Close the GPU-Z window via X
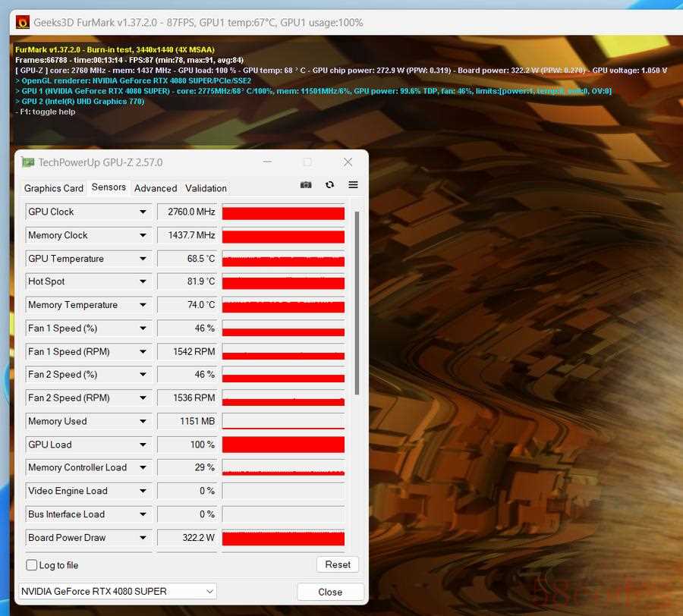 point(348,162)
